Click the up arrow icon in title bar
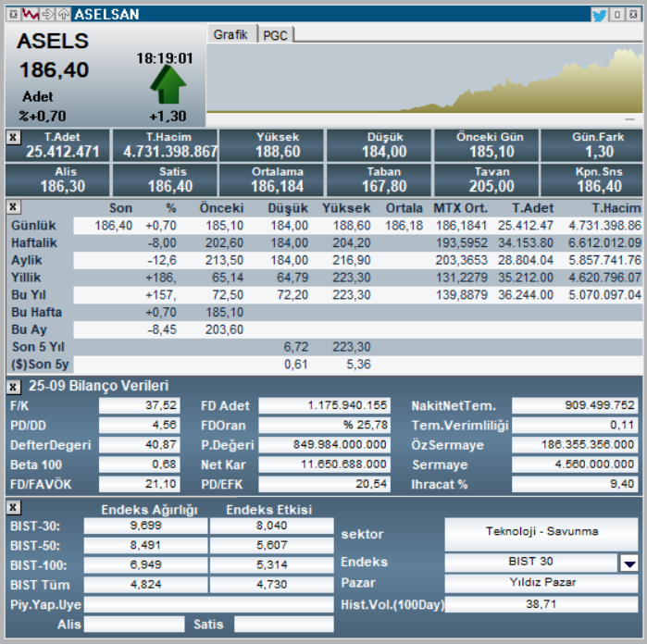 [x=63, y=14]
